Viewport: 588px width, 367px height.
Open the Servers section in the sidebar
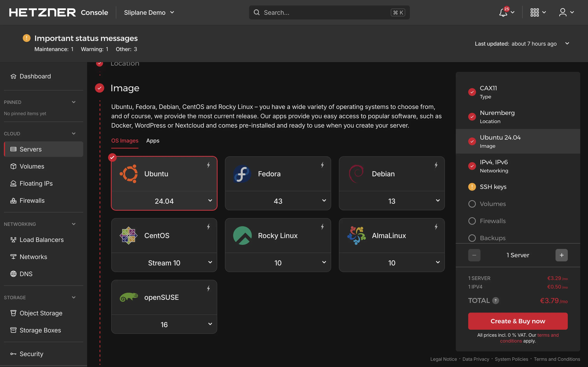30,149
